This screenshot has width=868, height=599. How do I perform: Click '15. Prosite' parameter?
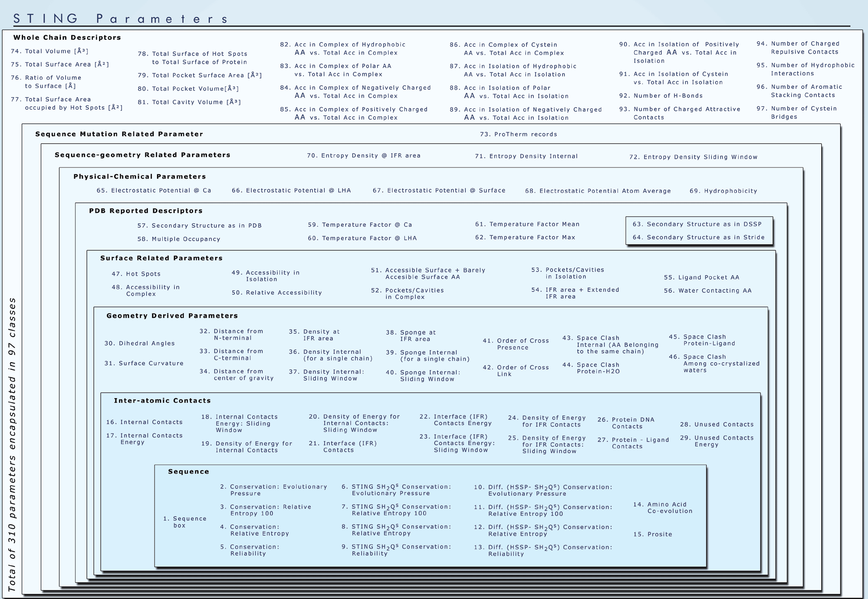tap(653, 534)
